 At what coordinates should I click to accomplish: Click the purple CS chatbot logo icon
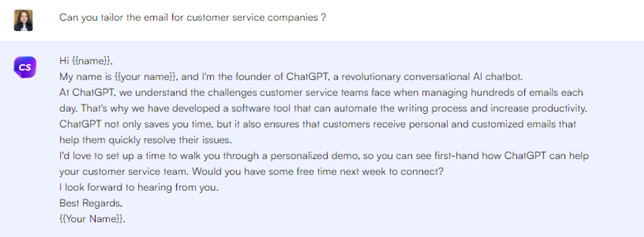tap(25, 67)
